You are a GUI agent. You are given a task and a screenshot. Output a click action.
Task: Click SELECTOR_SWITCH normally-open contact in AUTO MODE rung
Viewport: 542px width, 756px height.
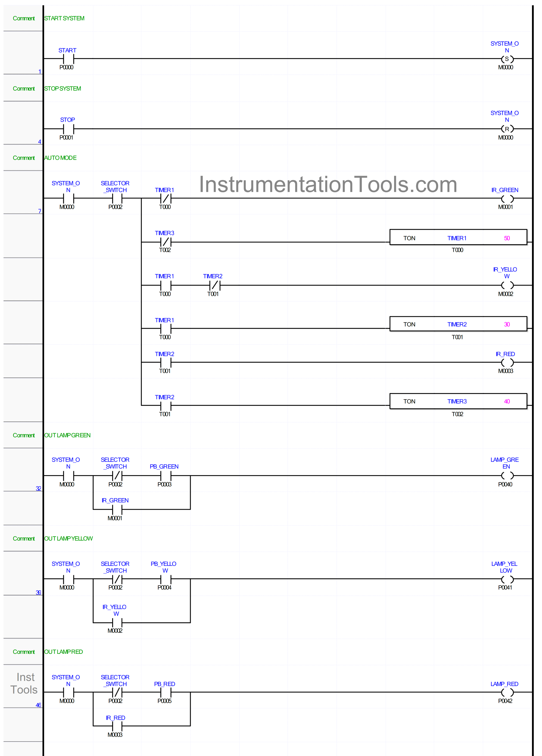pyautogui.click(x=117, y=198)
